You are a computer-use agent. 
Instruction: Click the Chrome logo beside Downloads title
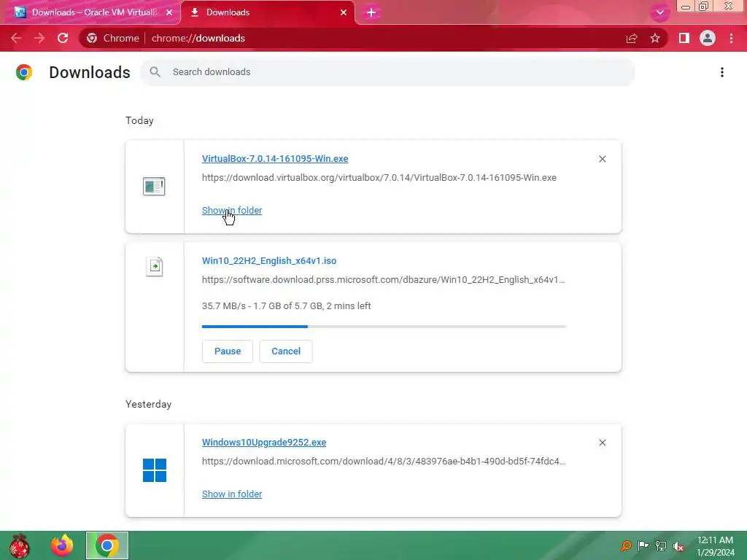(24, 72)
